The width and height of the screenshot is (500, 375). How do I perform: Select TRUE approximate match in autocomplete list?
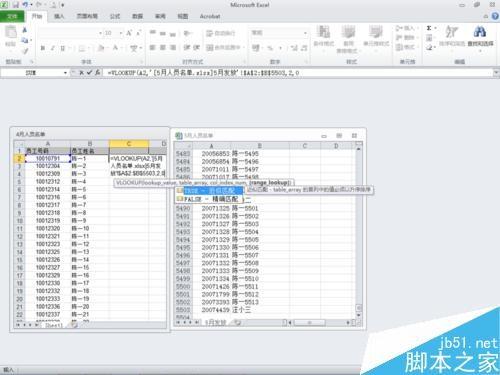coord(210,191)
